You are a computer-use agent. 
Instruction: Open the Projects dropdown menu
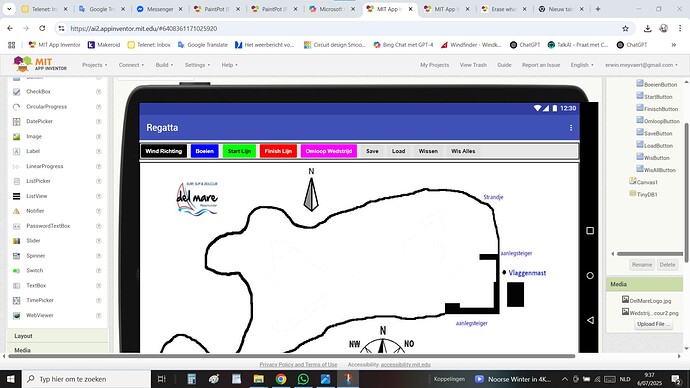tap(94, 65)
